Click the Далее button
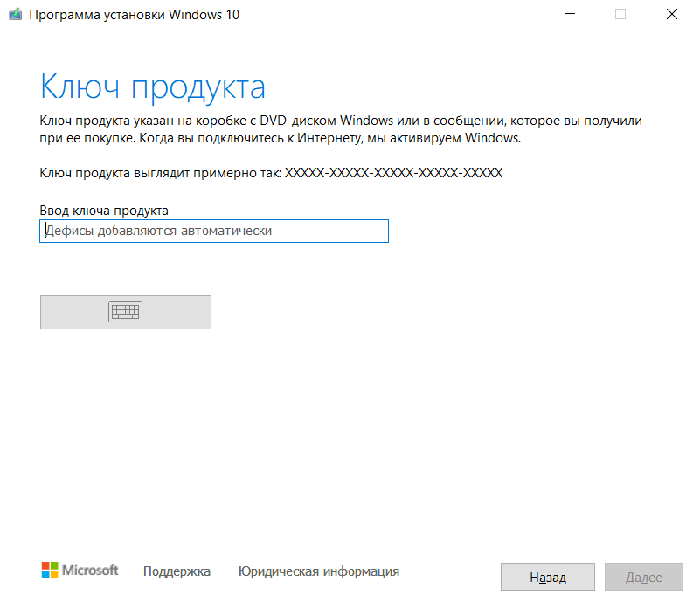 pyautogui.click(x=644, y=577)
